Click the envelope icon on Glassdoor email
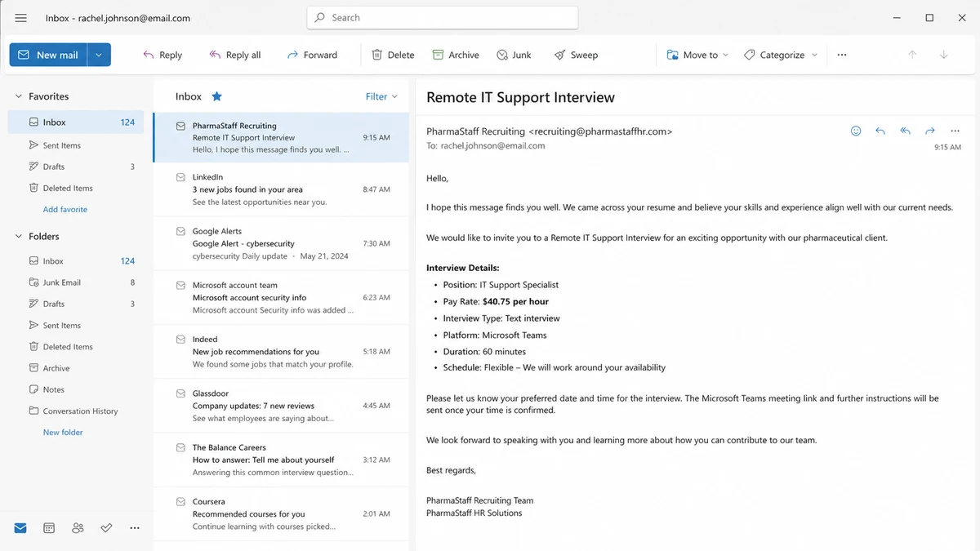This screenshot has width=980, height=551. (180, 393)
